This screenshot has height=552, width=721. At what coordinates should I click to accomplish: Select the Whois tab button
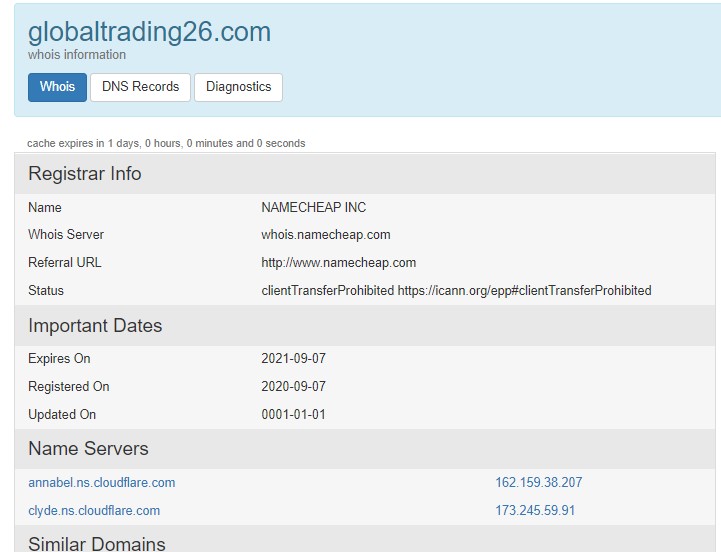point(57,87)
